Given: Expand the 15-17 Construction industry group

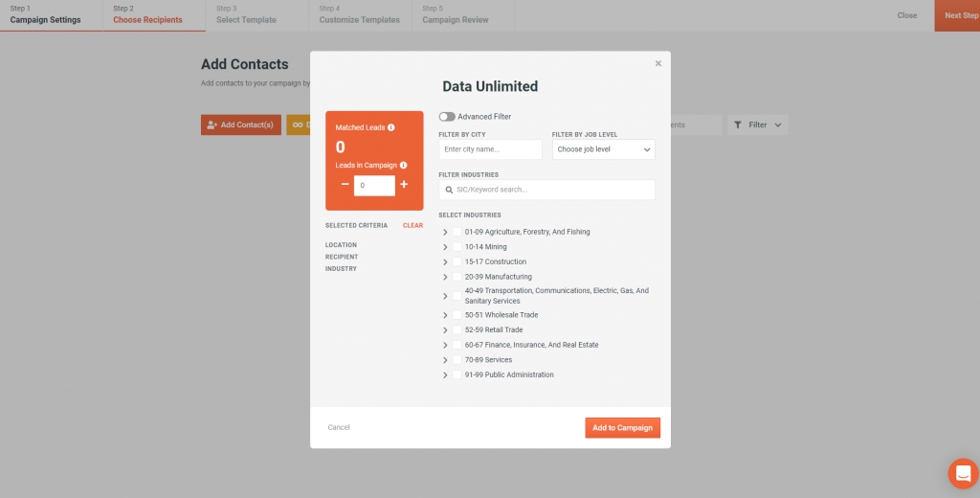Looking at the screenshot, I should click(x=445, y=262).
